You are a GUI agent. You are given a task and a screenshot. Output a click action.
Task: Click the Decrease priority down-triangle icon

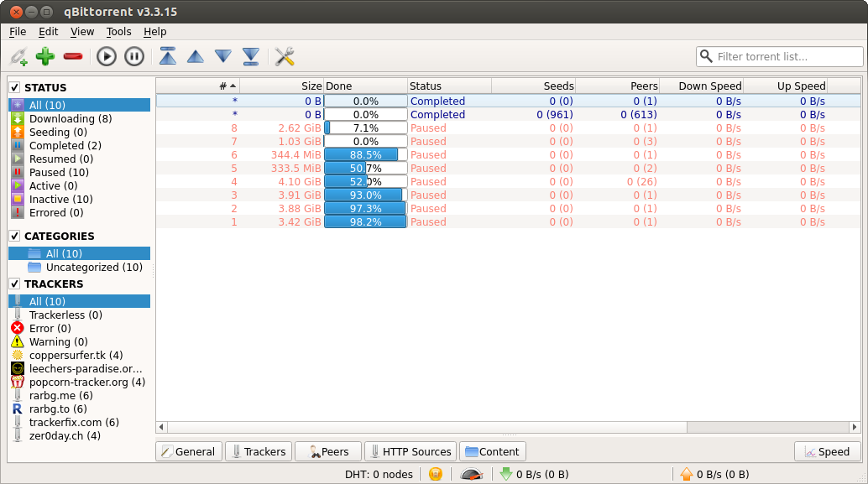tap(223, 56)
